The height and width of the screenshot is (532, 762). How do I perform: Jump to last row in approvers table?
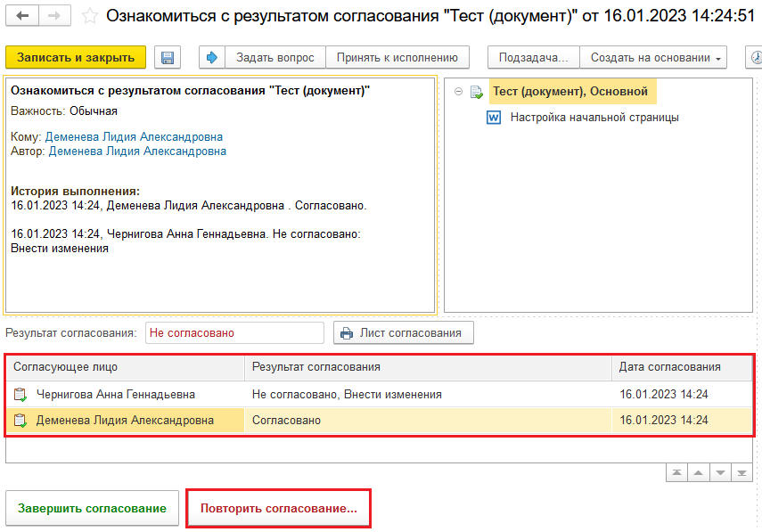(741, 472)
